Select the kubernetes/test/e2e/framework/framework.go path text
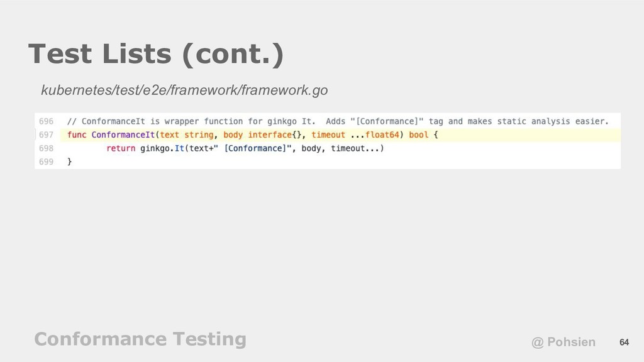The image size is (644, 362). [x=184, y=90]
